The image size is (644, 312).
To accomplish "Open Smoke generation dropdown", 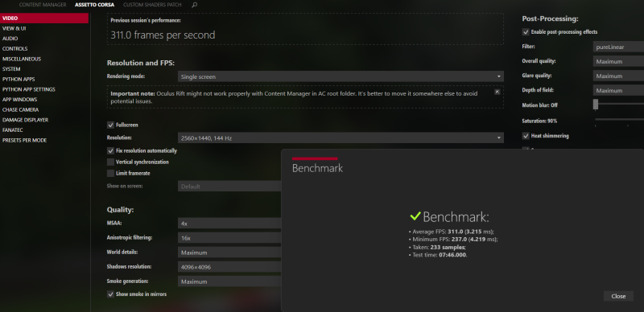I will pos(229,281).
